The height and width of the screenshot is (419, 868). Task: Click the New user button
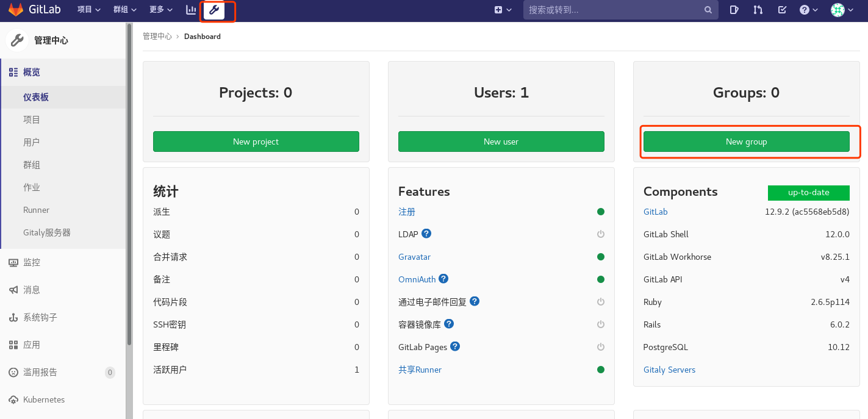click(x=501, y=141)
